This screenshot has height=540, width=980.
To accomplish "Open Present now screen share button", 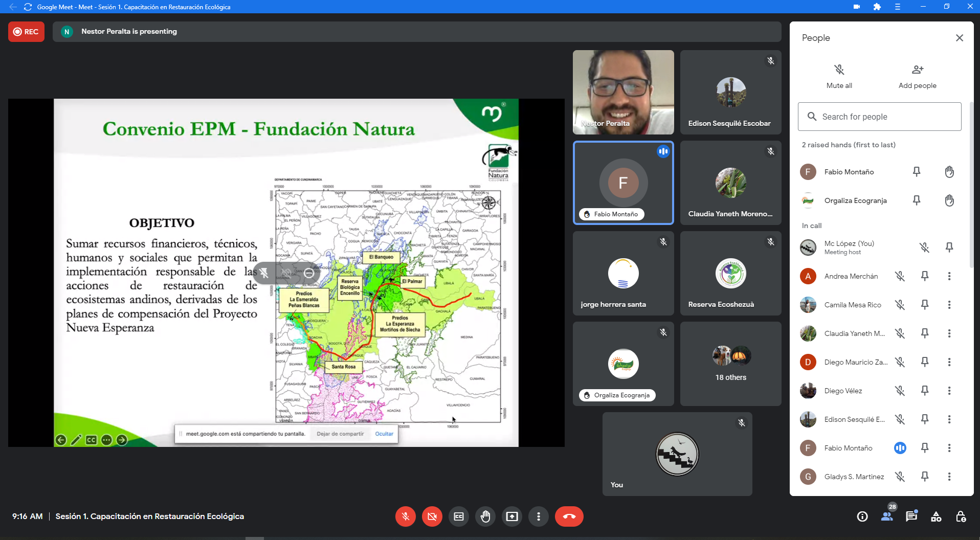I will pyautogui.click(x=512, y=516).
